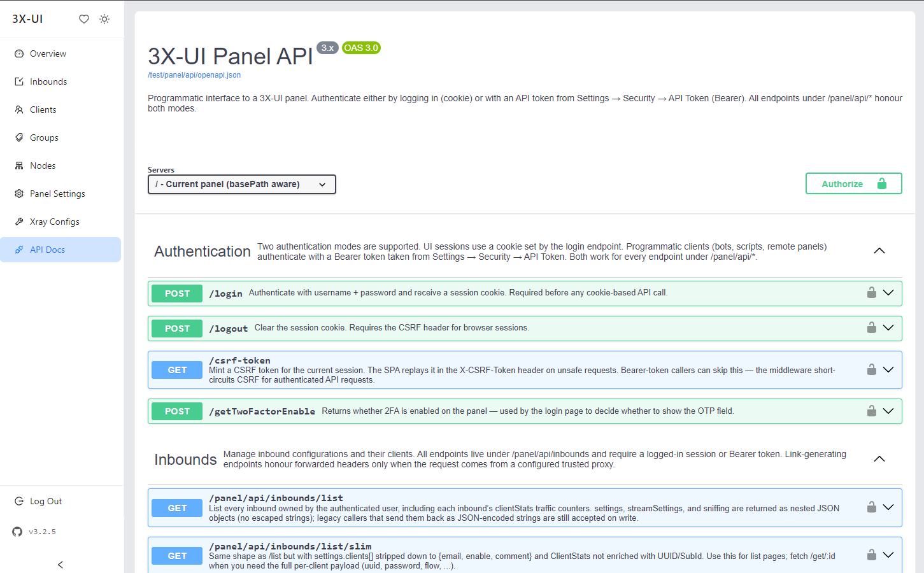
Task: Click the /csrf-token path text
Action: [239, 360]
